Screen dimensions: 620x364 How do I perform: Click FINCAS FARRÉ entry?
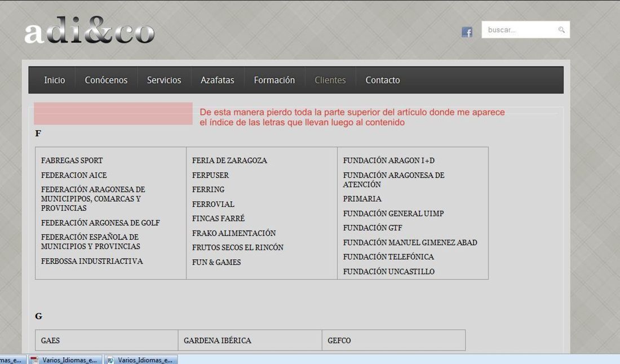click(x=218, y=218)
